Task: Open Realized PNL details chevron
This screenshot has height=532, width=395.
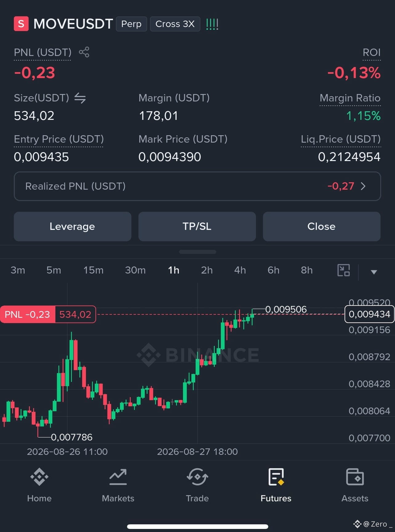Action: tap(363, 186)
